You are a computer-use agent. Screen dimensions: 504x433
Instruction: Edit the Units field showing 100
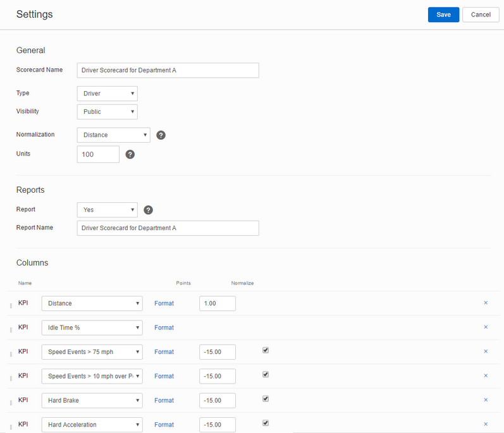click(98, 154)
